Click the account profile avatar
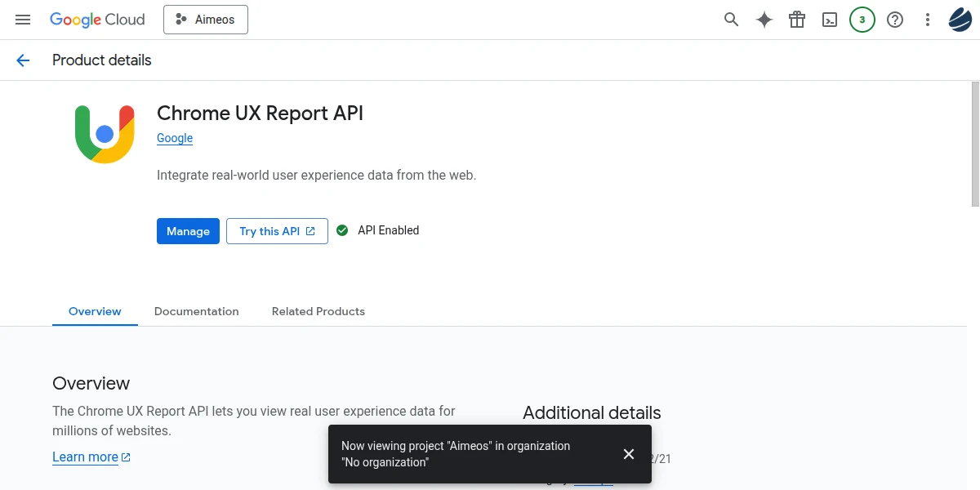This screenshot has height=490, width=980. tap(960, 20)
